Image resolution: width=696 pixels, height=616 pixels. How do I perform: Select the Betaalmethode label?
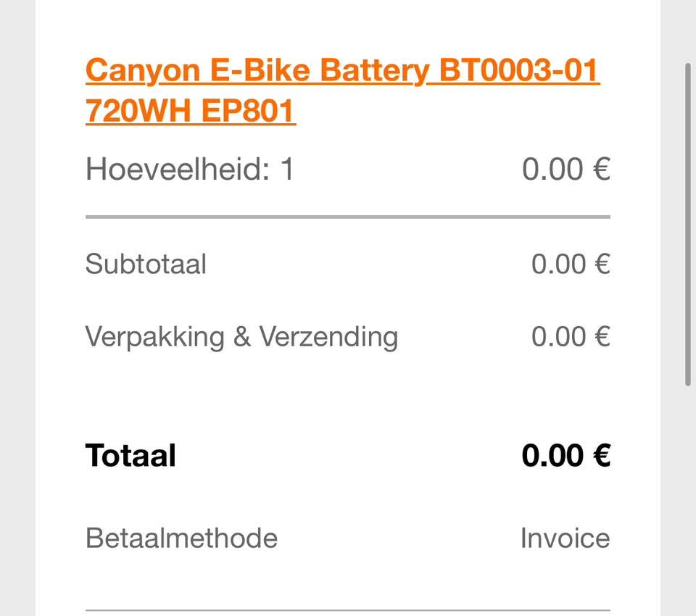pos(181,538)
